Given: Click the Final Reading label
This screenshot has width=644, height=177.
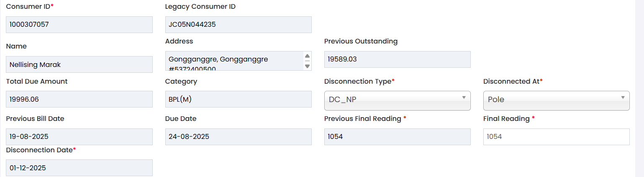Looking at the screenshot, I should tap(506, 119).
